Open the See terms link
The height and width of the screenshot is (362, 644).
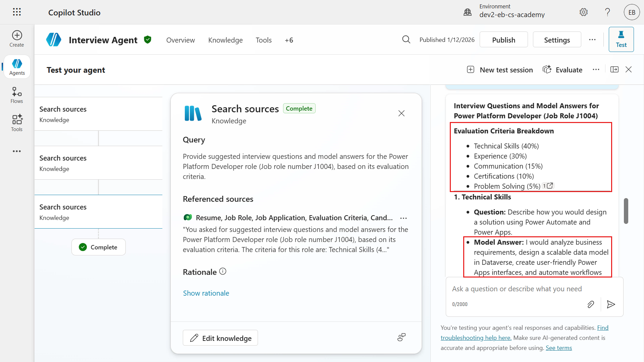pyautogui.click(x=558, y=348)
